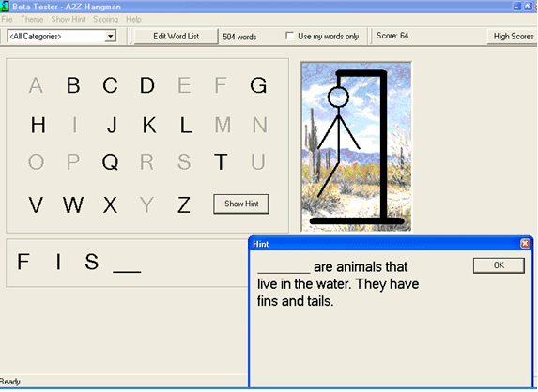Click the hangman desert picture
Screen dimensions: 538x392
(x=356, y=146)
